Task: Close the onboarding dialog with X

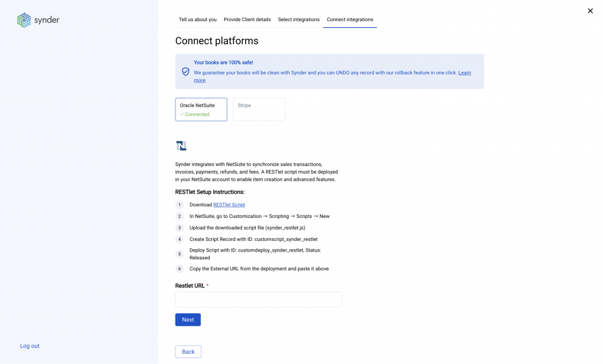Action: (590, 11)
